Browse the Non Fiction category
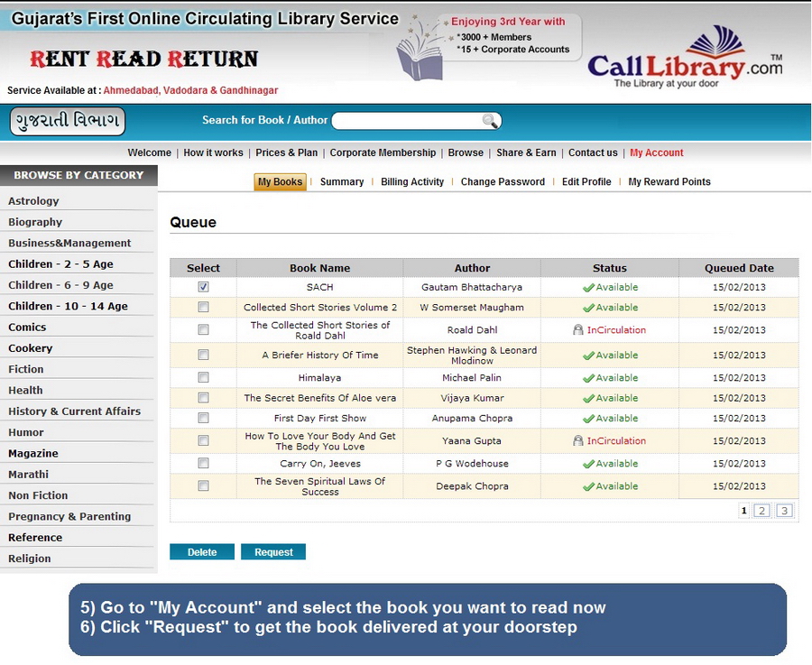Viewport: 812px width, 665px height. pyautogui.click(x=38, y=495)
